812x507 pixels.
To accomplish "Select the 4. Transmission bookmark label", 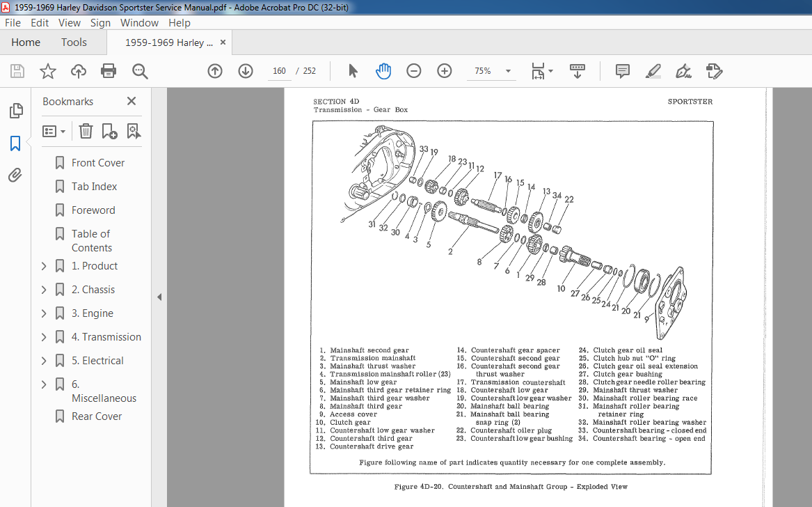I will click(x=106, y=337).
